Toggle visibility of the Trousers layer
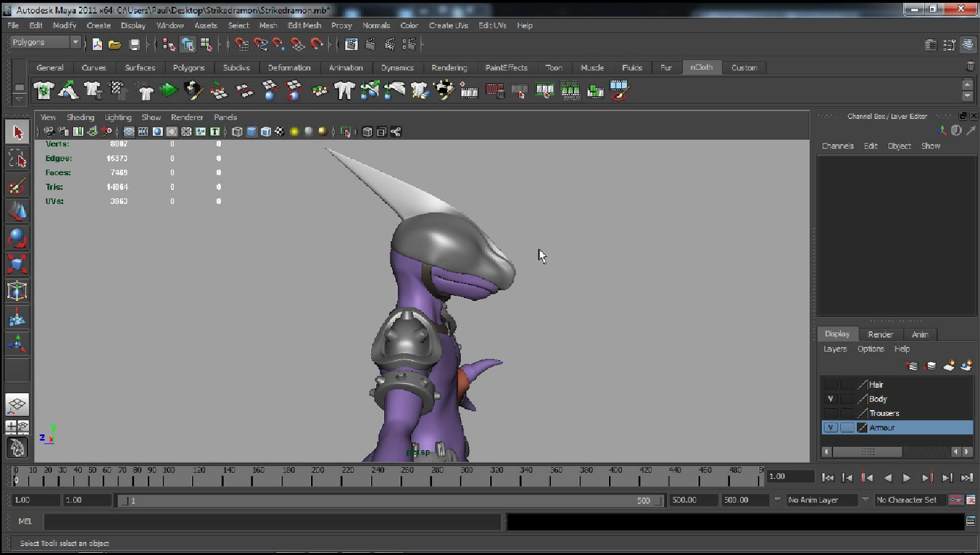Viewport: 980px width, 555px height. point(830,413)
